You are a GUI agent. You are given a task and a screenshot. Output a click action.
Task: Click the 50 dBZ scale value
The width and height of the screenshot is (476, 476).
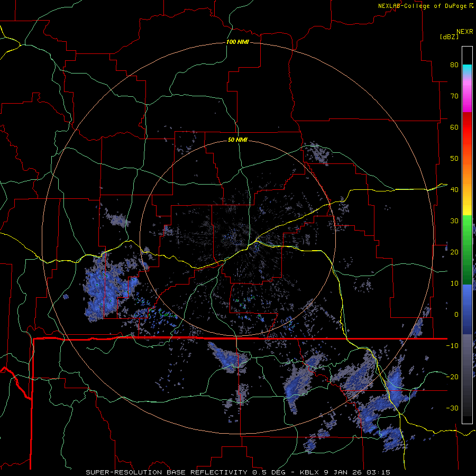click(x=454, y=159)
